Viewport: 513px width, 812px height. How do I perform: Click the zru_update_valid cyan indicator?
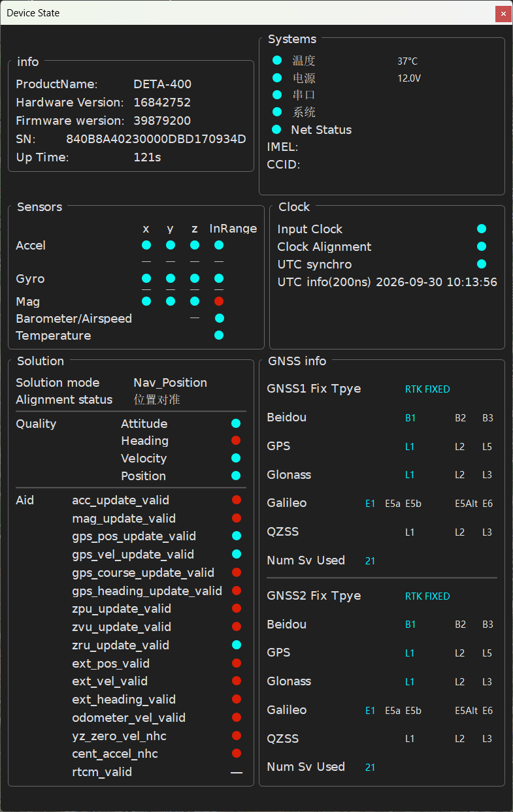pos(237,645)
